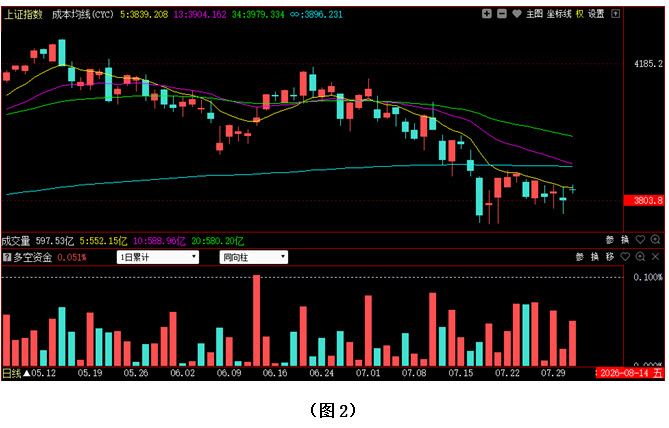Click the 0.051% 多空资金 value
The image size is (669, 428).
point(72,257)
